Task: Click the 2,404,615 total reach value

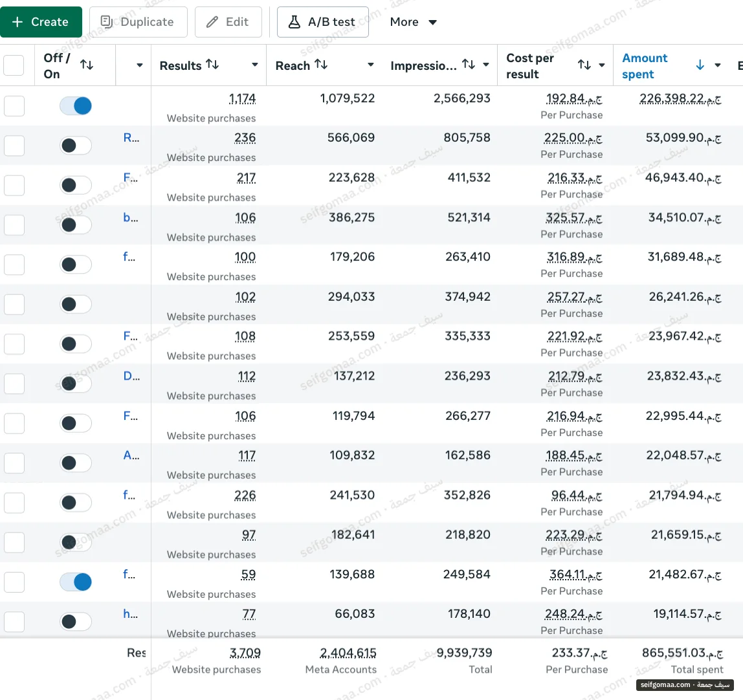Action: 348,653
